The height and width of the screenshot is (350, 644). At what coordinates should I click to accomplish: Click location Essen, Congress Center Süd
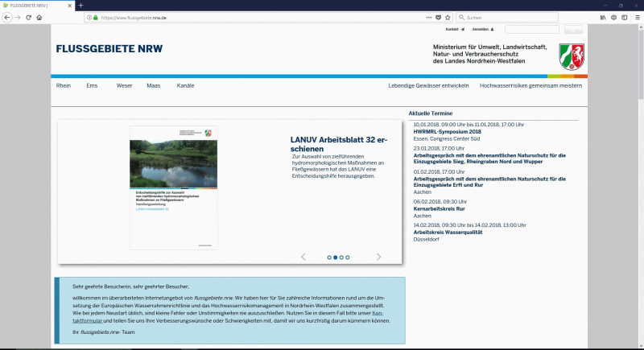tap(447, 138)
